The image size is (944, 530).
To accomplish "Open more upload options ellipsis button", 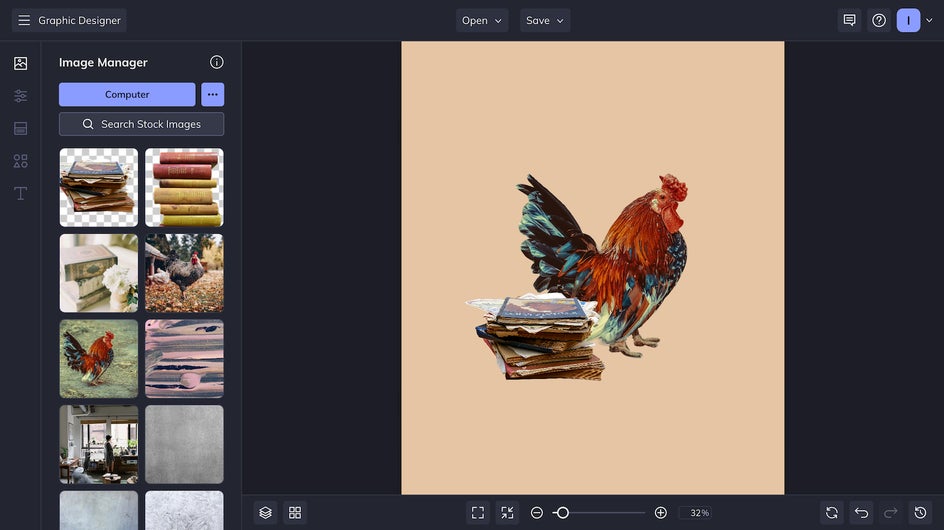I will click(x=213, y=95).
